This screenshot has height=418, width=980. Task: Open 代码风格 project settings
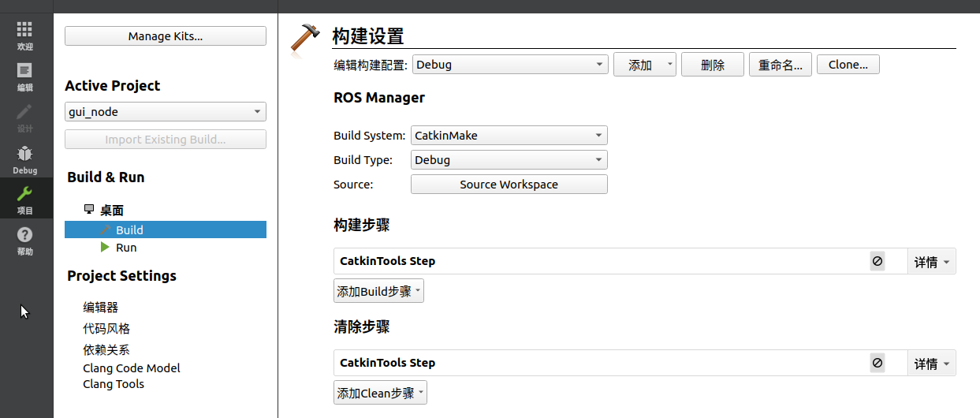(106, 329)
